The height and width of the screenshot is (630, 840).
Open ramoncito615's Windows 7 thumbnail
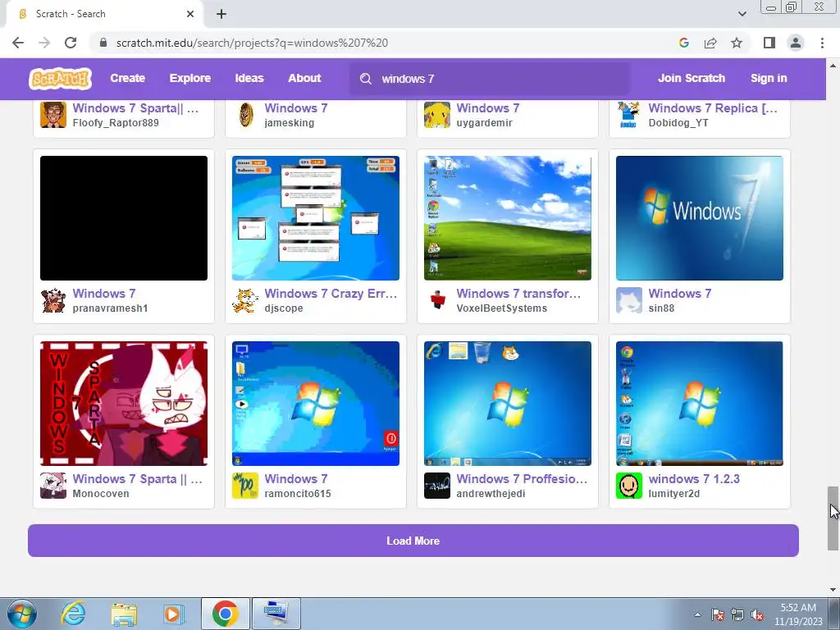pos(316,404)
